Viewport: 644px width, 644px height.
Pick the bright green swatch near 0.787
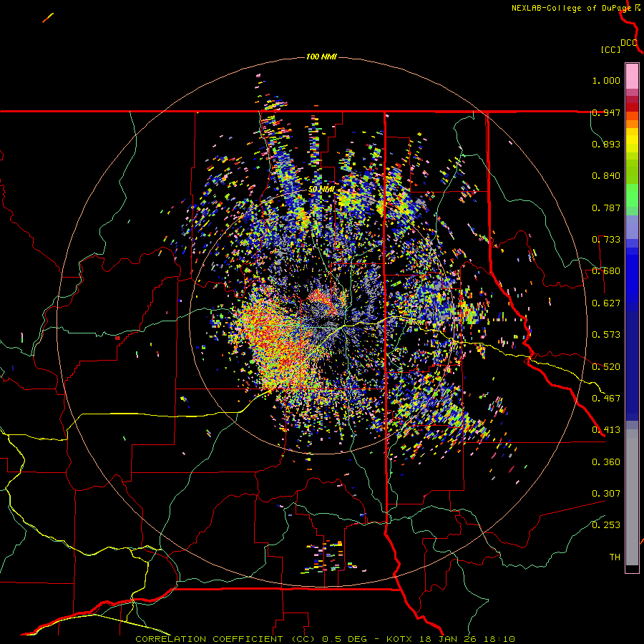click(x=632, y=200)
